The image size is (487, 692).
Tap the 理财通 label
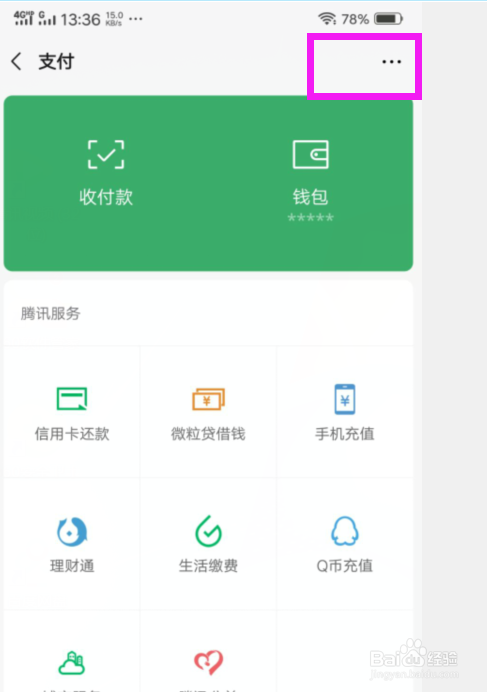[x=72, y=566]
